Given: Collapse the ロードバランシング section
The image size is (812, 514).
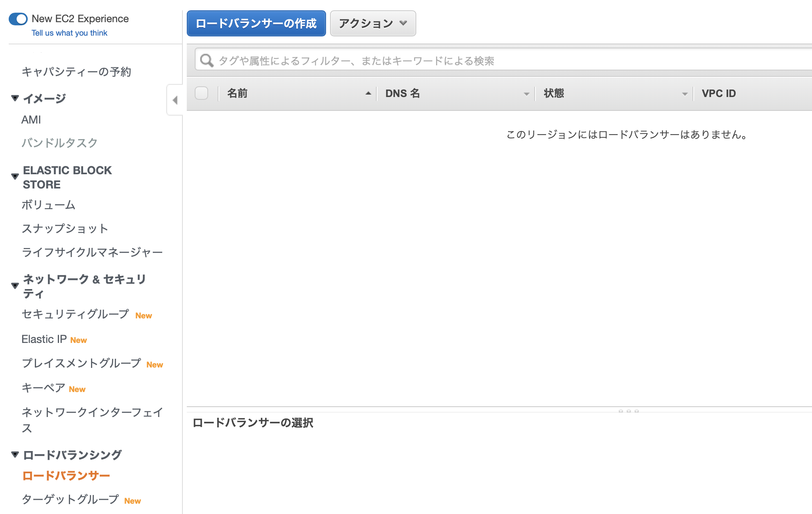Looking at the screenshot, I should click(15, 455).
